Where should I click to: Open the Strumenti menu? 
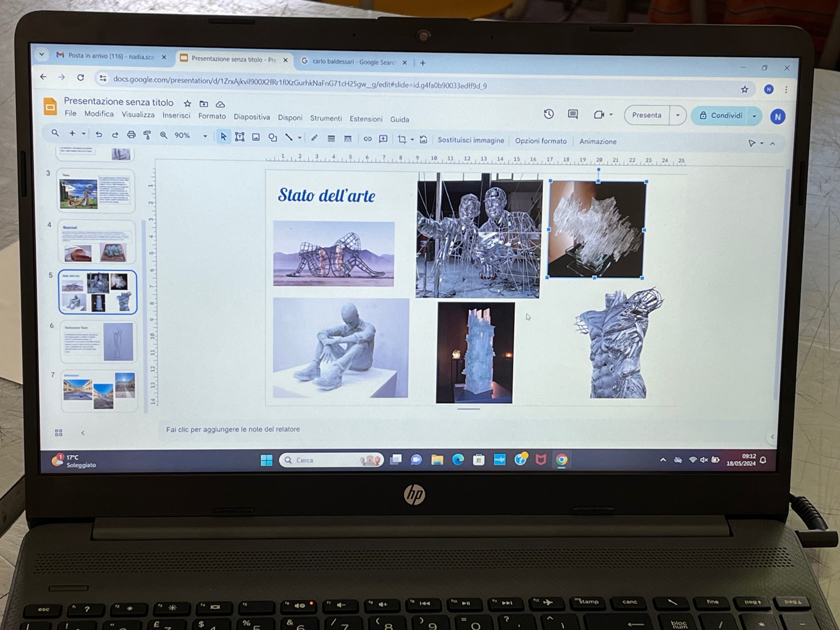click(x=326, y=118)
